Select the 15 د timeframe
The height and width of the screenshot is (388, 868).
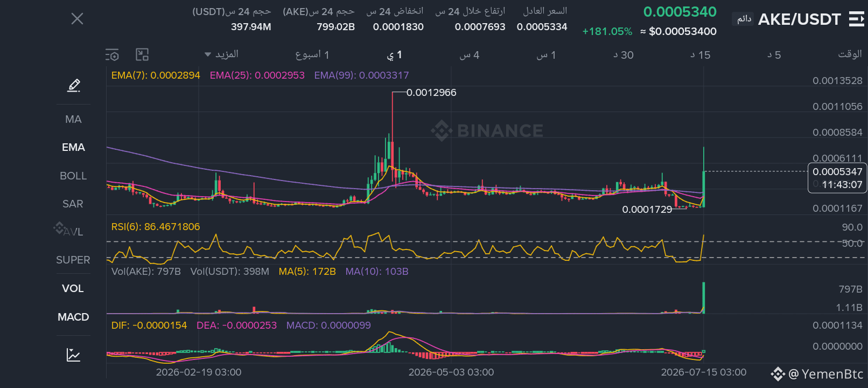(x=701, y=55)
